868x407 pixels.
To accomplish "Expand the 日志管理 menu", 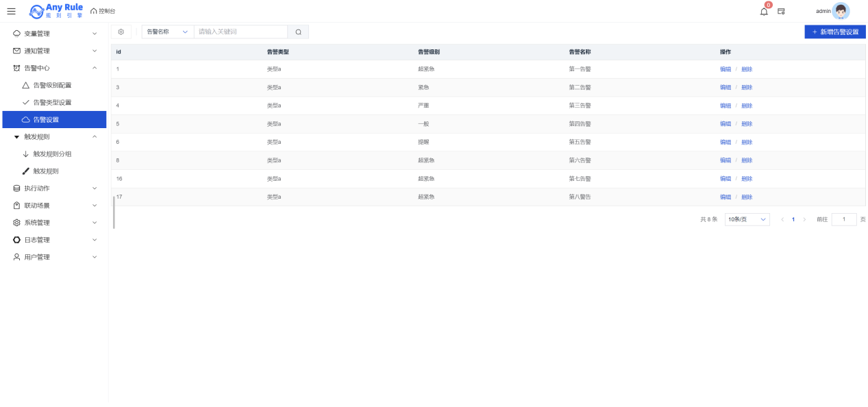I will (54, 239).
